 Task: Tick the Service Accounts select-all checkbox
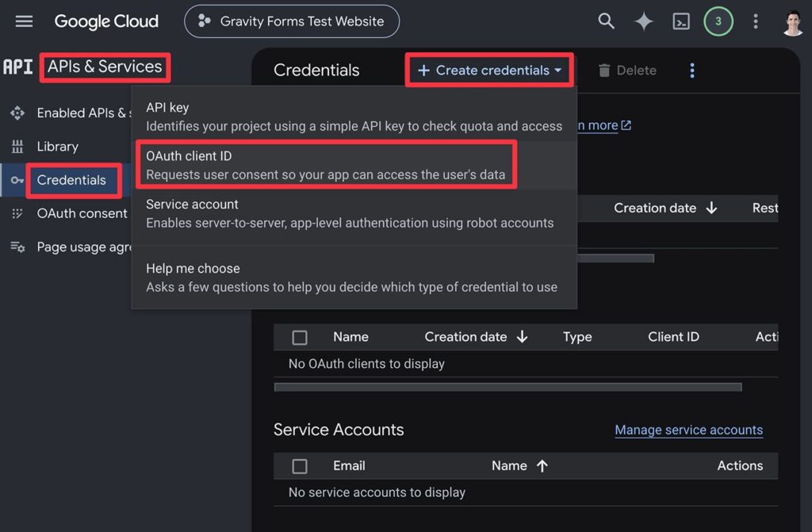(x=299, y=466)
